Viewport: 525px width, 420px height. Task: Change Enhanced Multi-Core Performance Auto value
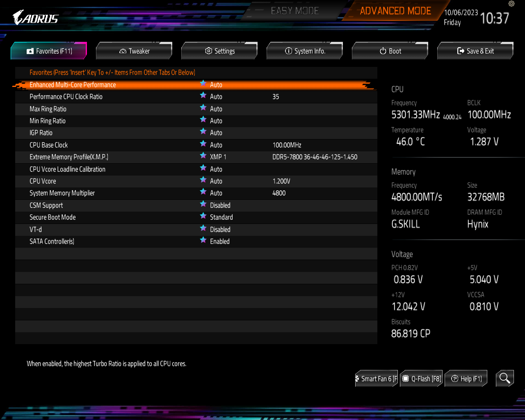[x=216, y=85]
